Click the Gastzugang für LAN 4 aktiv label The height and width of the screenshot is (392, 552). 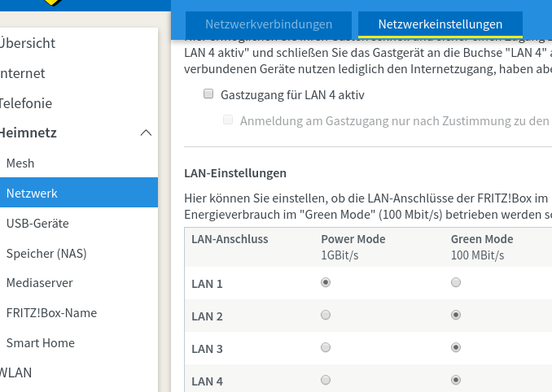[x=292, y=95]
